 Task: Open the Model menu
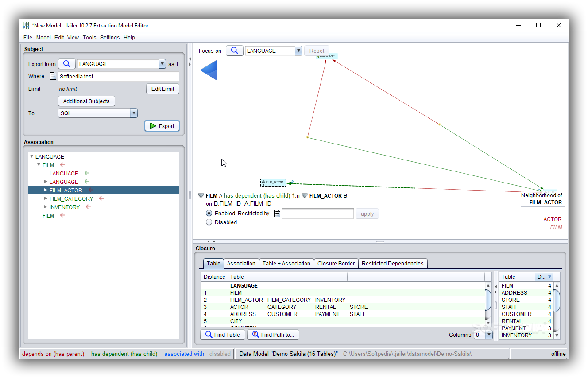(43, 38)
